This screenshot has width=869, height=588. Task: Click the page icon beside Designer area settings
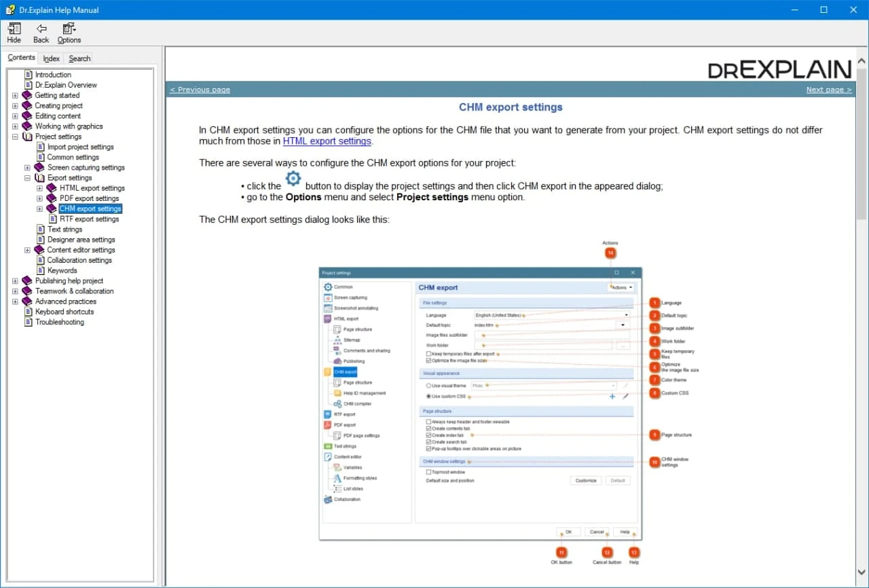[41, 240]
